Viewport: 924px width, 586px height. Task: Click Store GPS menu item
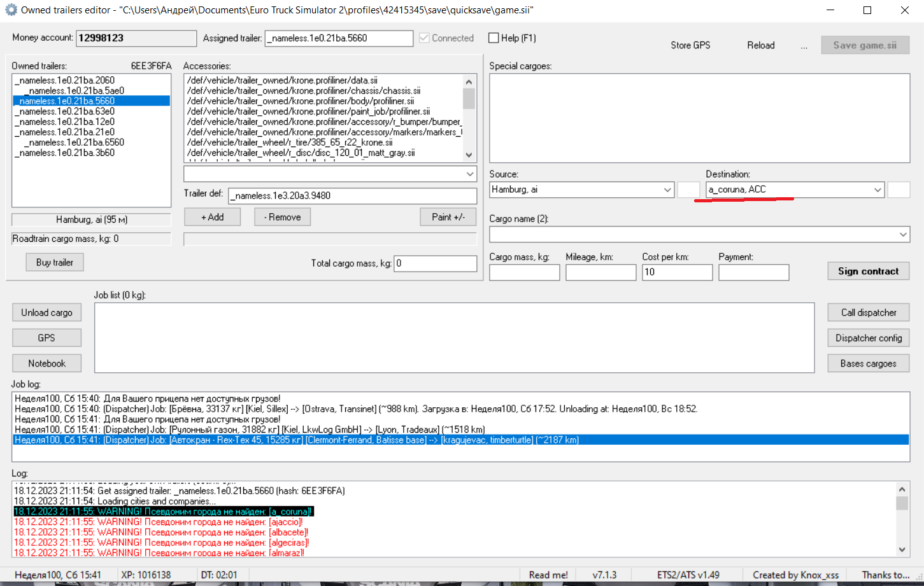tap(690, 45)
